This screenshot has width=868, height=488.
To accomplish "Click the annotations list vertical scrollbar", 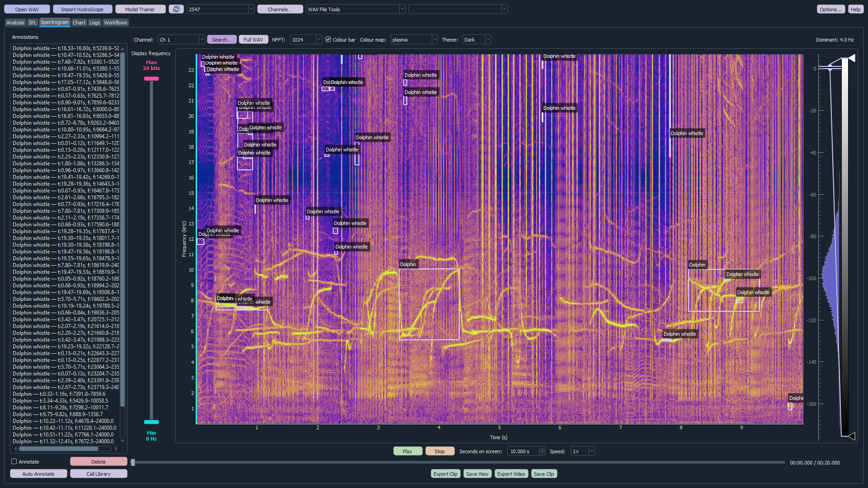I will point(122,230).
